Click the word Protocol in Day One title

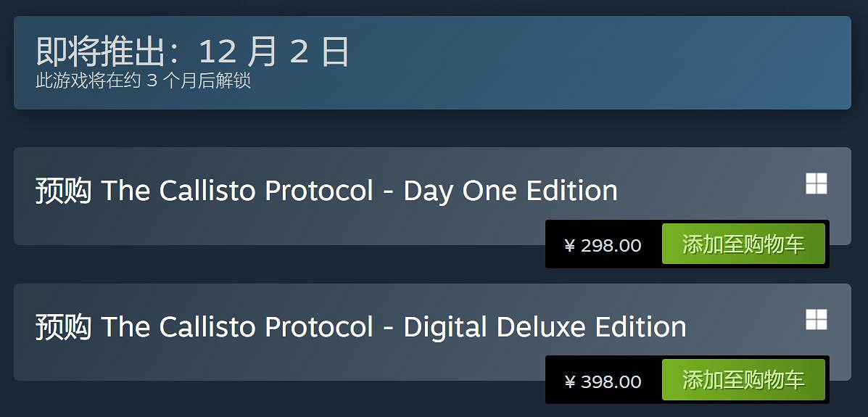(319, 191)
